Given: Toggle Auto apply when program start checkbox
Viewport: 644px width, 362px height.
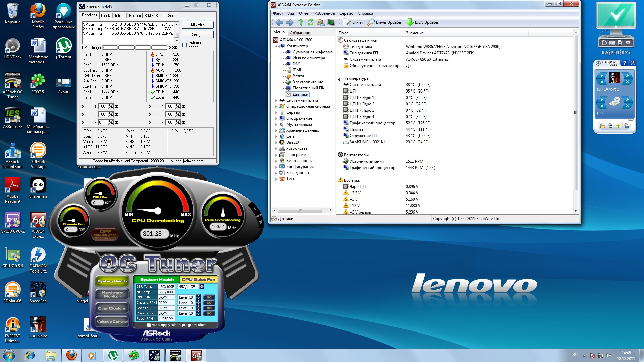Looking at the screenshot, I should pyautogui.click(x=149, y=325).
